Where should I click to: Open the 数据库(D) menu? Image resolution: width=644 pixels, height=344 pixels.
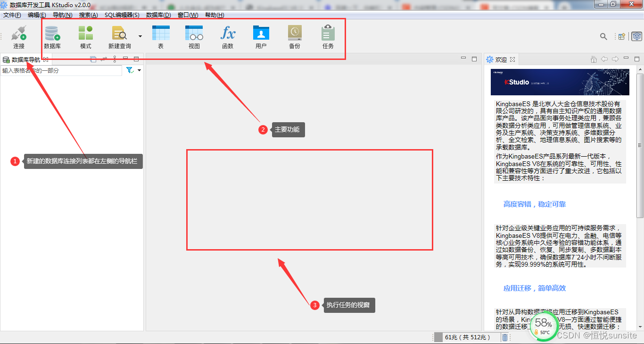pyautogui.click(x=158, y=15)
